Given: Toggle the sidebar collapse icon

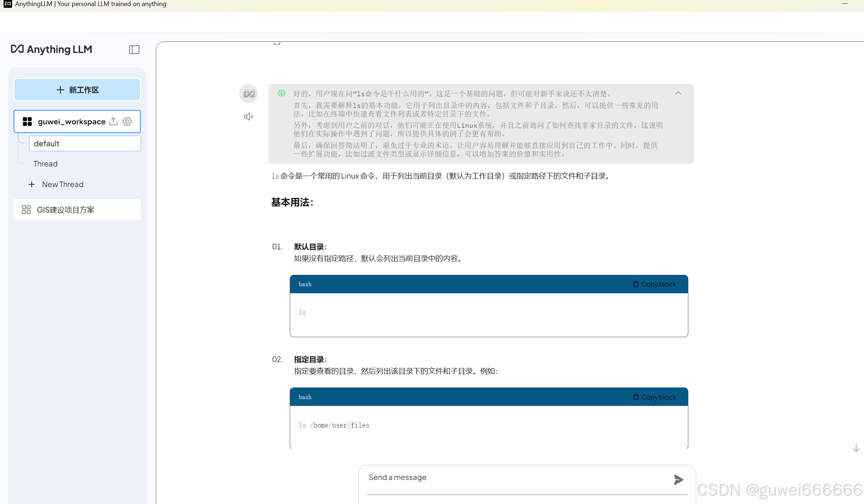Looking at the screenshot, I should pos(134,50).
